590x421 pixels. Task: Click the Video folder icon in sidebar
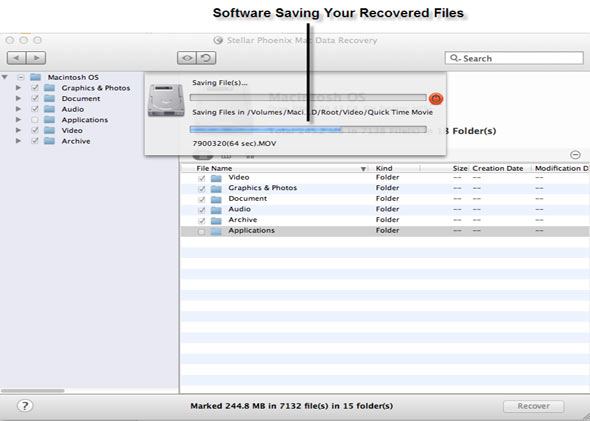[49, 130]
